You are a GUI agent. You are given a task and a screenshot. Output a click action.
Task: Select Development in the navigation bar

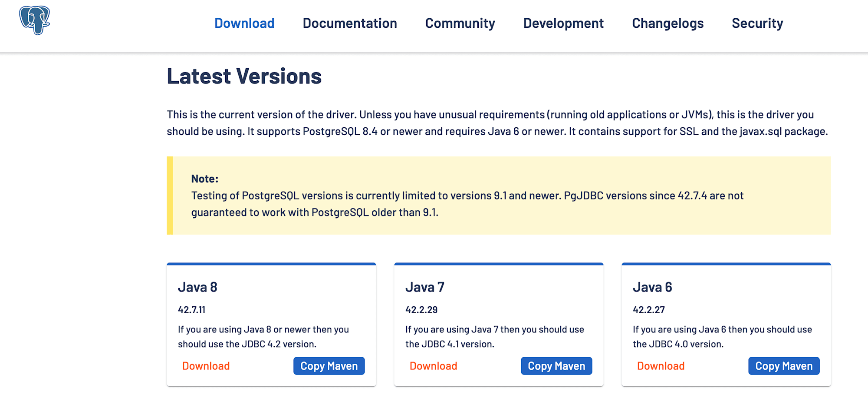coord(563,23)
